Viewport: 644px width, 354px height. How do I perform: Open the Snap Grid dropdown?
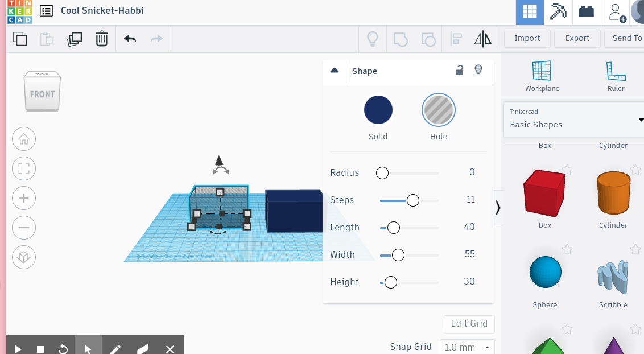pyautogui.click(x=467, y=347)
